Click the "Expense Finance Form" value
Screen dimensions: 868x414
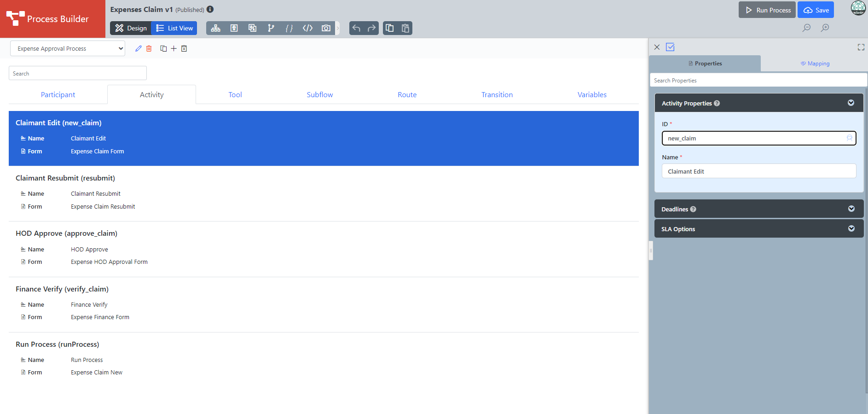click(100, 317)
